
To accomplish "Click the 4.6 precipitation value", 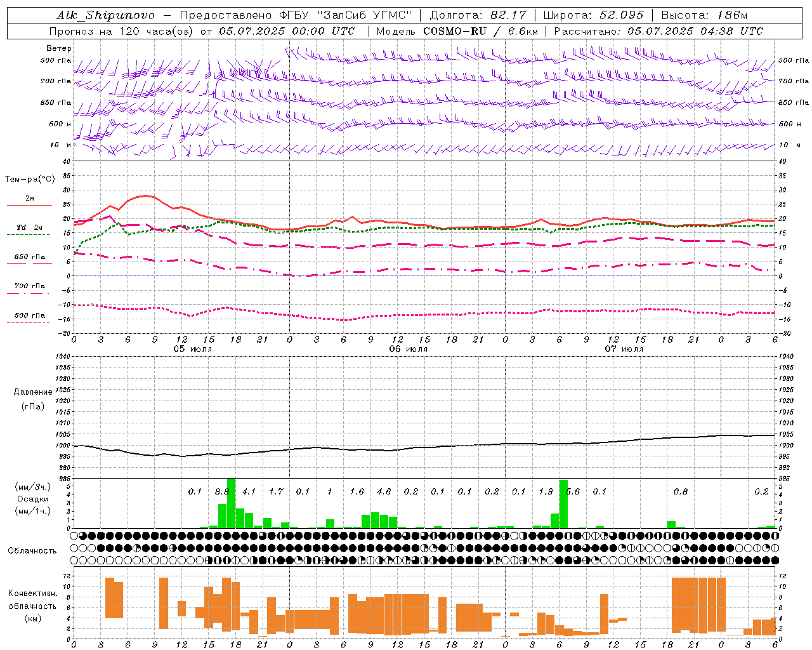I will click(384, 492).
